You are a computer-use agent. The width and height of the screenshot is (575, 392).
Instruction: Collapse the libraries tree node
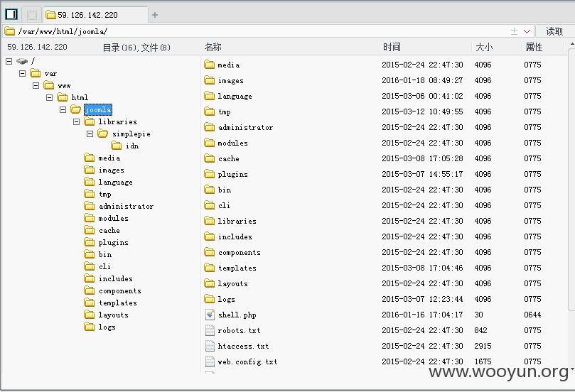coord(76,121)
